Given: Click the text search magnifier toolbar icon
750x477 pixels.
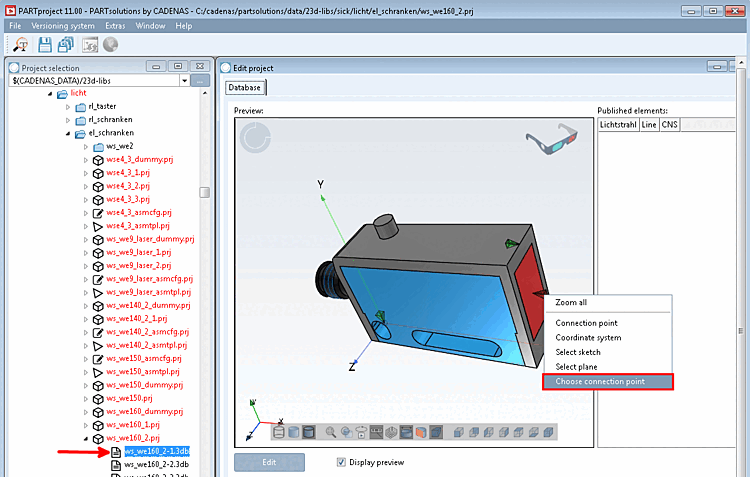Looking at the screenshot, I should point(21,45).
